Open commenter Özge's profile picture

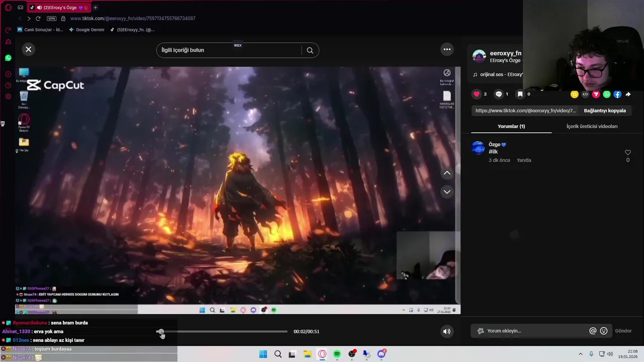coord(478,148)
